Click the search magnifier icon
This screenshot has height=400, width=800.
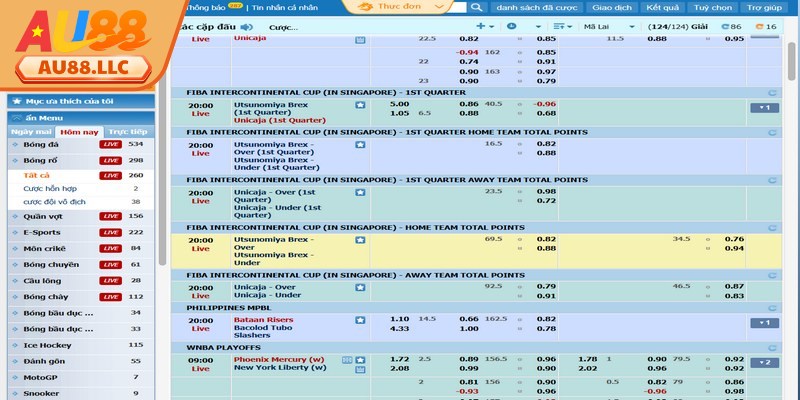tap(477, 7)
